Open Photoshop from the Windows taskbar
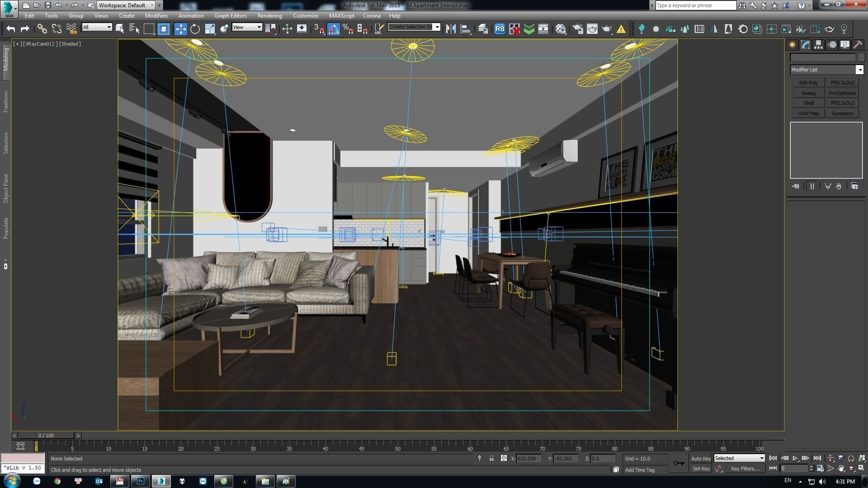Screen dimensions: 868x488 pos(140,481)
